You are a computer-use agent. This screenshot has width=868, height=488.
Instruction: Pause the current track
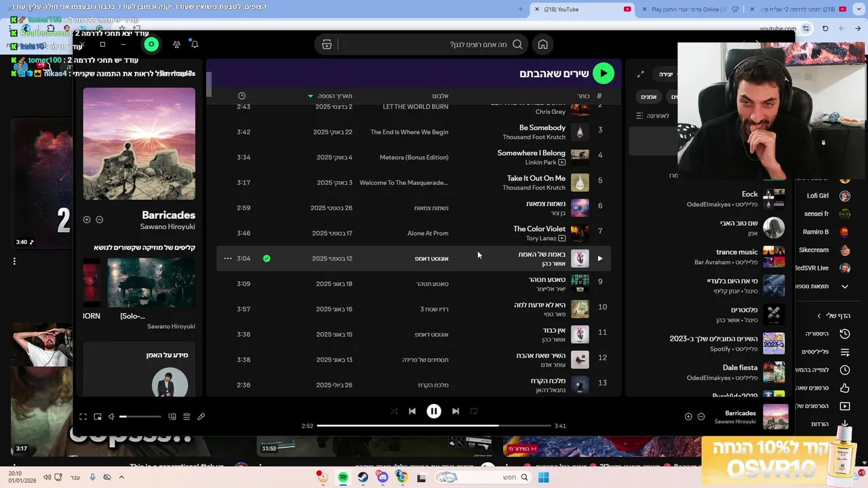pos(434,411)
